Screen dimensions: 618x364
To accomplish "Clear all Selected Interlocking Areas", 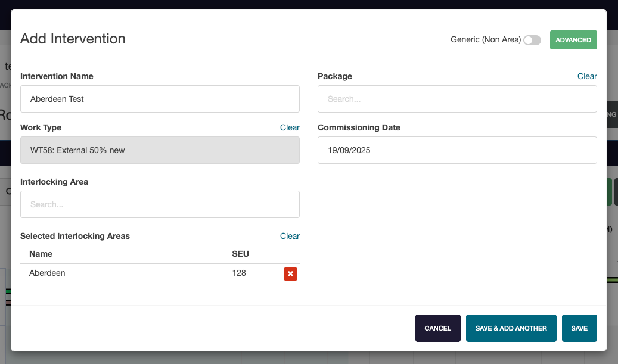I will tap(290, 236).
